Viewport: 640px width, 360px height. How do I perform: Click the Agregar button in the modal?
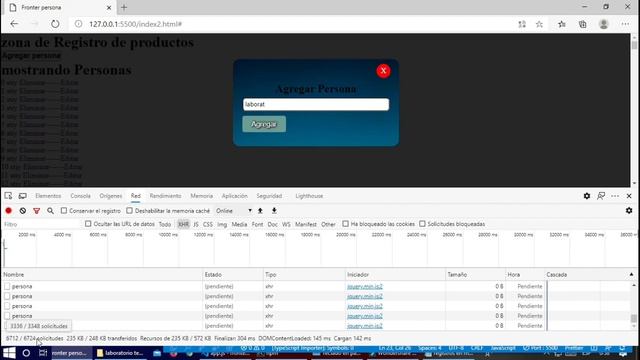(x=264, y=124)
